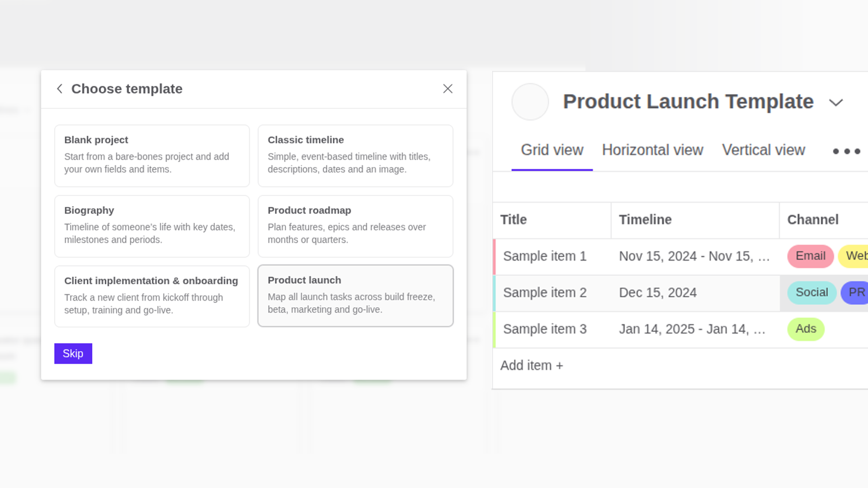Switch to Horizontal view
The width and height of the screenshot is (868, 488).
(652, 150)
